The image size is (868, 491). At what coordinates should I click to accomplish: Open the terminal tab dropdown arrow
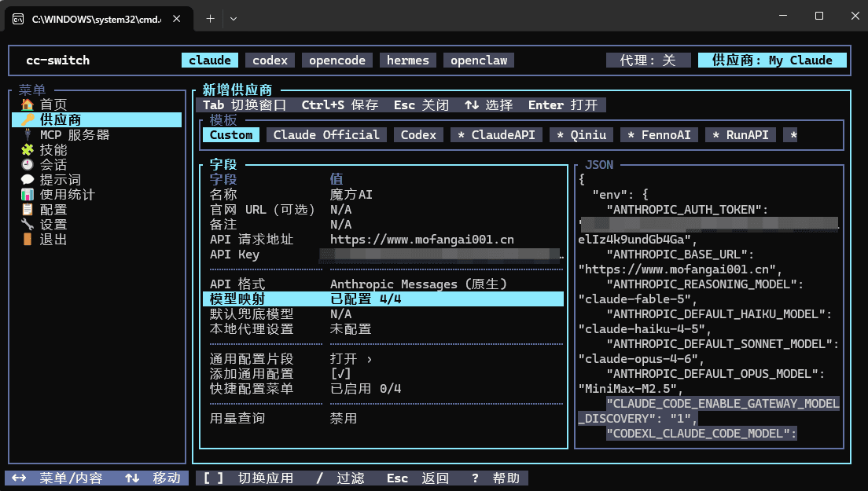(x=234, y=19)
